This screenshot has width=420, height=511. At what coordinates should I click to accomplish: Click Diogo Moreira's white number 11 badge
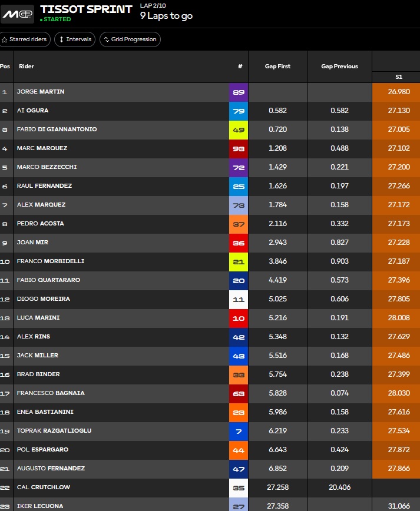pos(239,300)
